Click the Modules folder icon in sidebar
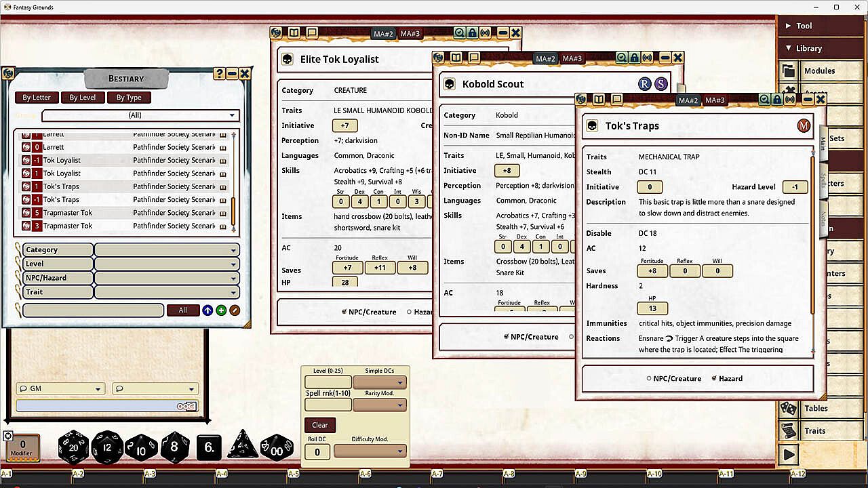This screenshot has width=868, height=488. [x=788, y=71]
